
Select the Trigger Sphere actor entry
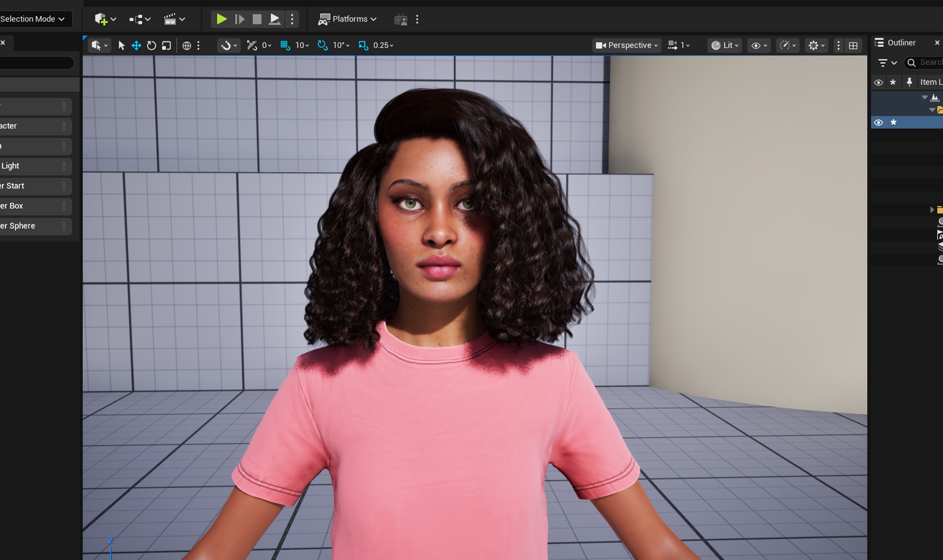(x=36, y=226)
